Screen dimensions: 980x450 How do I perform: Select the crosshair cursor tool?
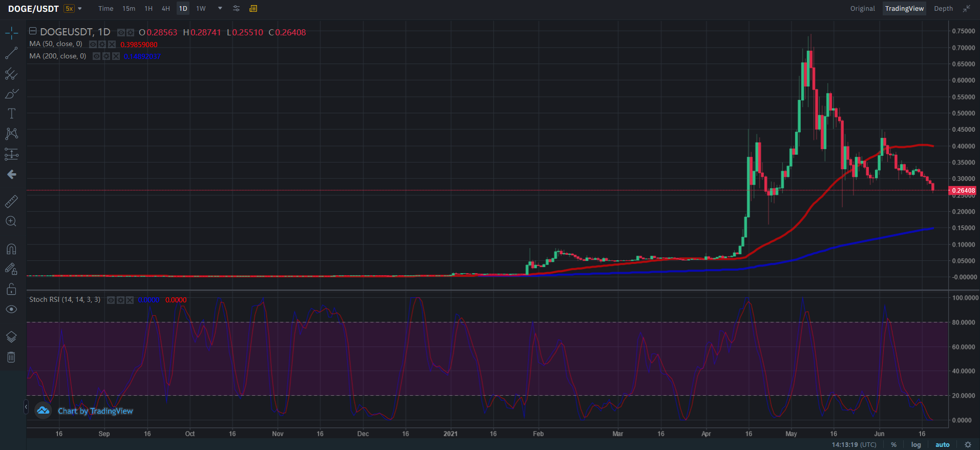pos(11,34)
